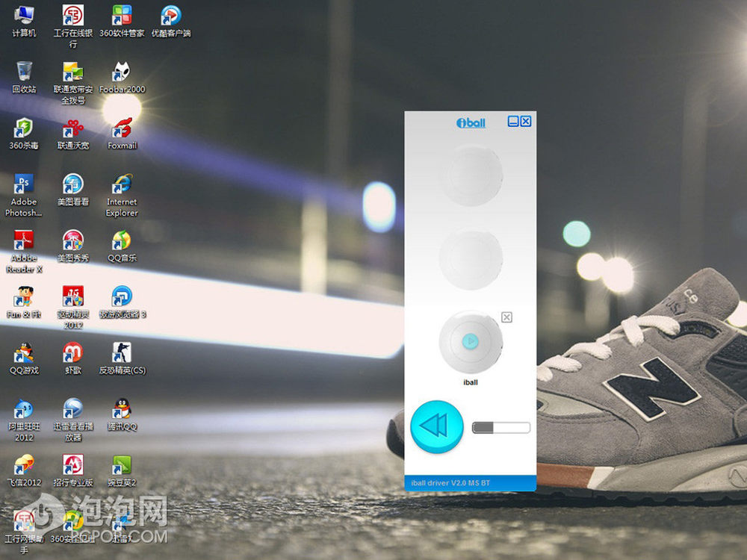The image size is (747, 560).
Task: Open 360杀毒 antivirus icon
Action: pyautogui.click(x=24, y=134)
